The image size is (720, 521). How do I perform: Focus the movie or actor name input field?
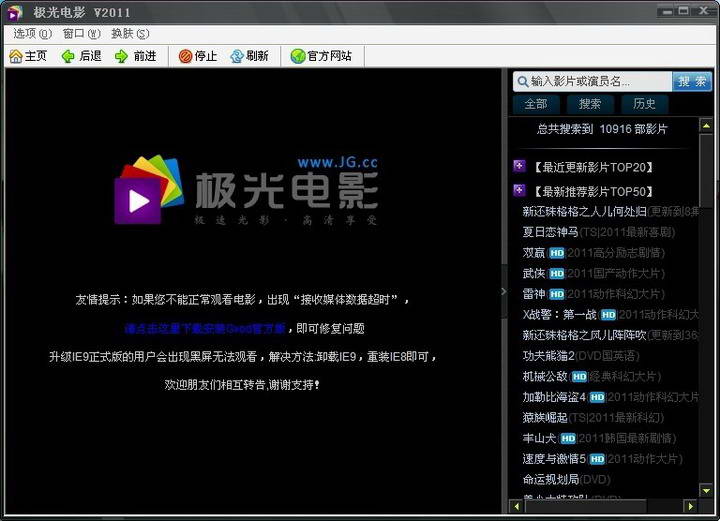(x=592, y=82)
